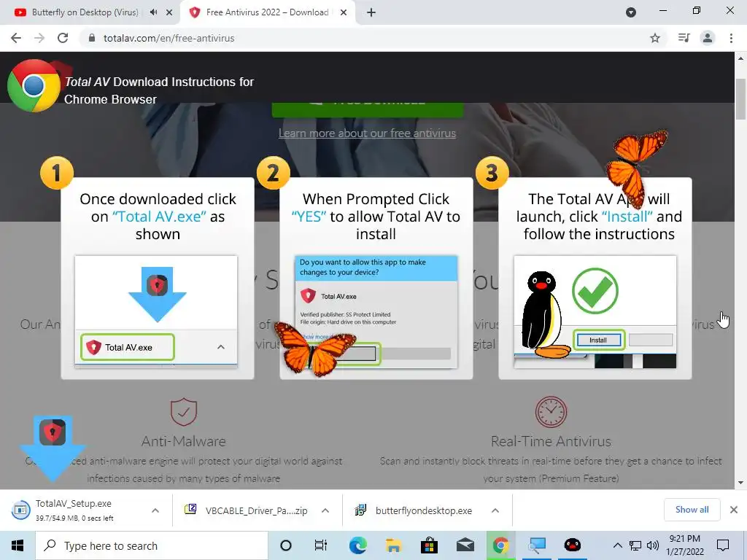Click the Real-Time Antivirus clock icon
Screen dimensions: 747x560
pyautogui.click(x=551, y=412)
